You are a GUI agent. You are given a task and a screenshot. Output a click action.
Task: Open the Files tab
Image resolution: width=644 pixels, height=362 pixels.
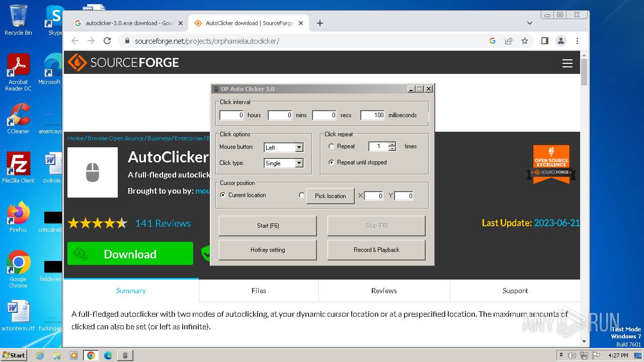click(259, 291)
